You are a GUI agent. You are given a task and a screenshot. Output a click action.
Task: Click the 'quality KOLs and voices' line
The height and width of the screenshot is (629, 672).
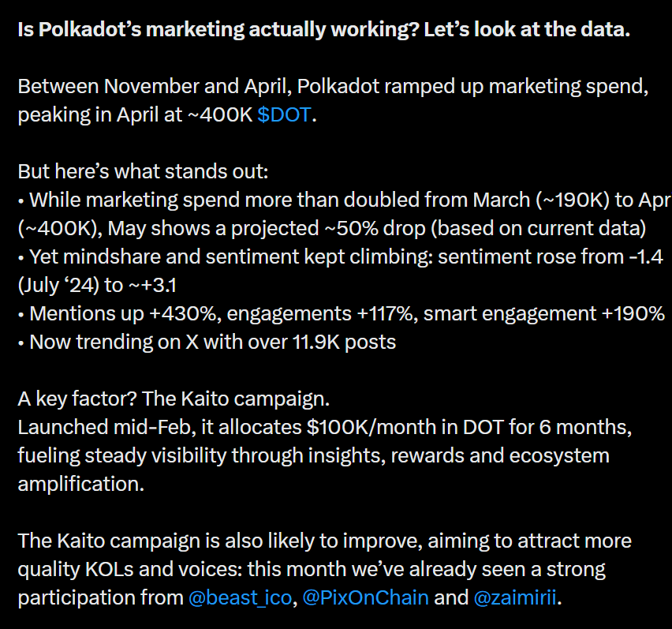click(x=312, y=569)
